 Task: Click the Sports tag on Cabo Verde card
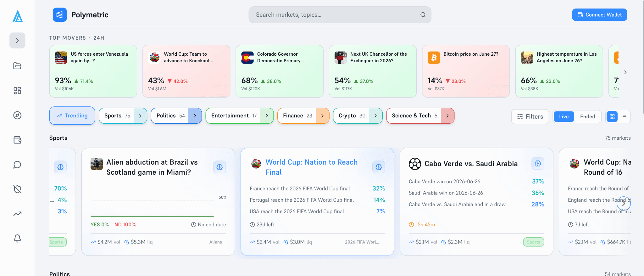point(534,242)
